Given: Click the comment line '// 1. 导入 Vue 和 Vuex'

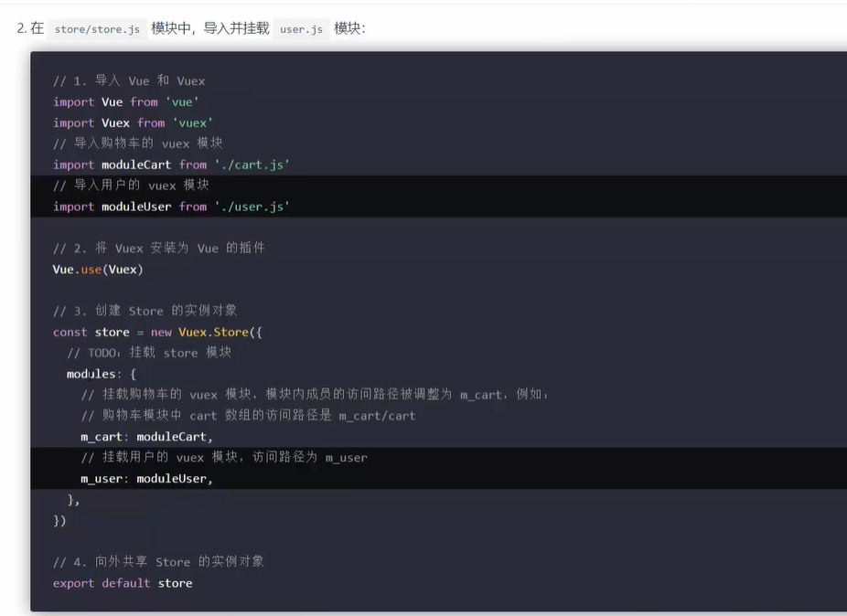Looking at the screenshot, I should coord(129,81).
